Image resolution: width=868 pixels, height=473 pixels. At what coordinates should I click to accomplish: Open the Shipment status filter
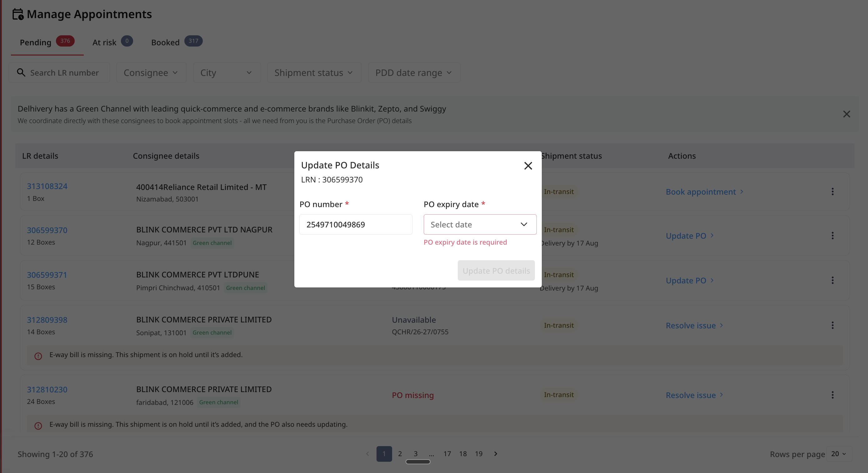tap(314, 72)
